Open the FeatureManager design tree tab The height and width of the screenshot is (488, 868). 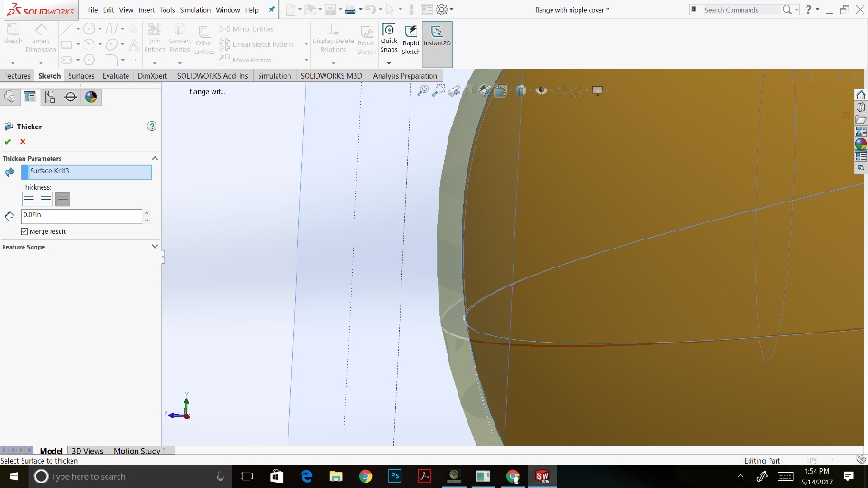[x=9, y=98]
